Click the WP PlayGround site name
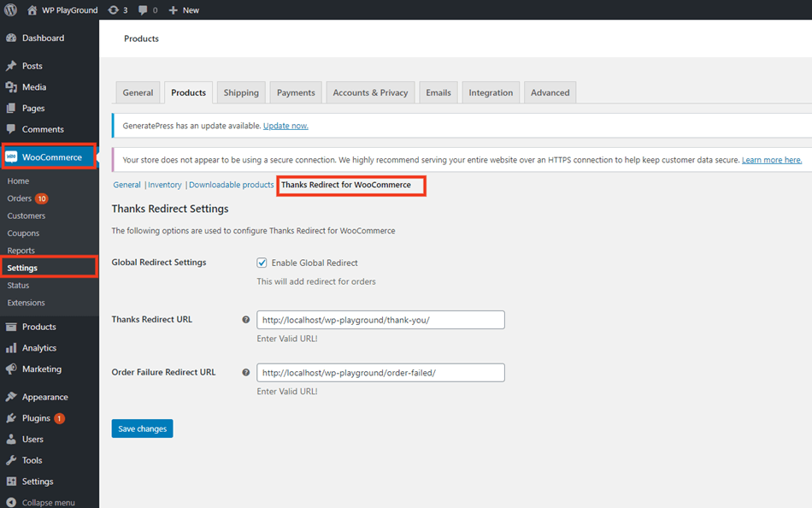Viewport: 812px width, 508px height. click(69, 10)
